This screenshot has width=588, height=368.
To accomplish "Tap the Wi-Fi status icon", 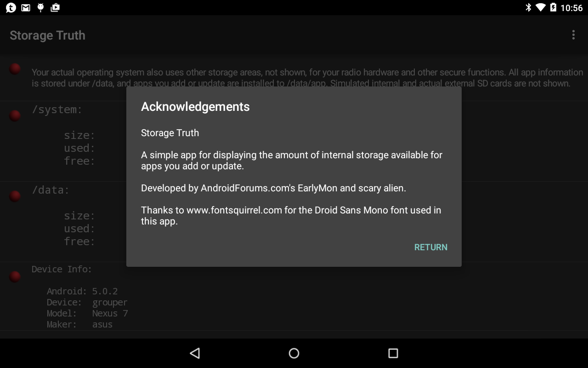I will (541, 7).
